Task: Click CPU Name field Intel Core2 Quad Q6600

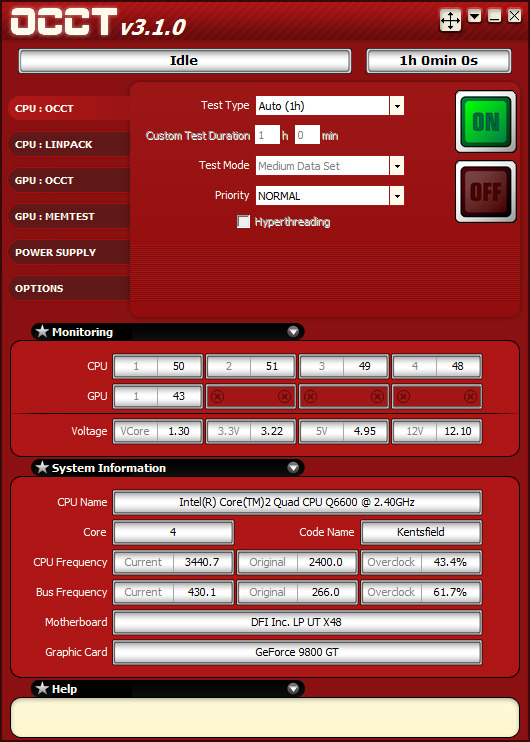Action: click(x=297, y=502)
